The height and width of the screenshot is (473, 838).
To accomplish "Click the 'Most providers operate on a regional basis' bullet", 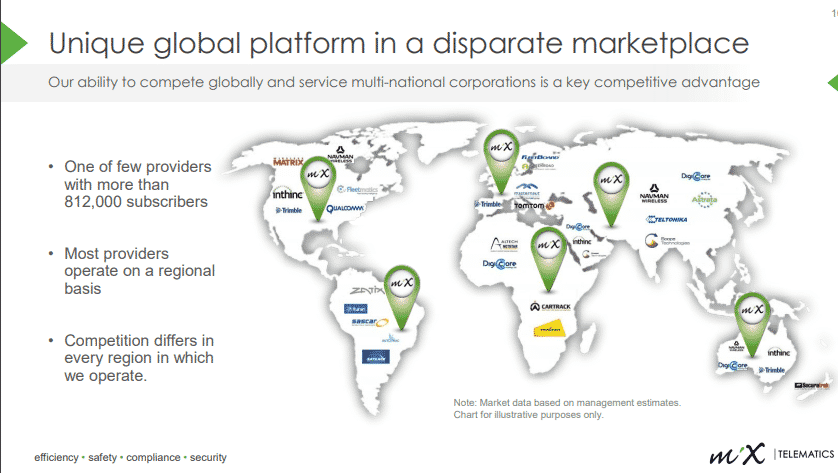I will tap(139, 271).
